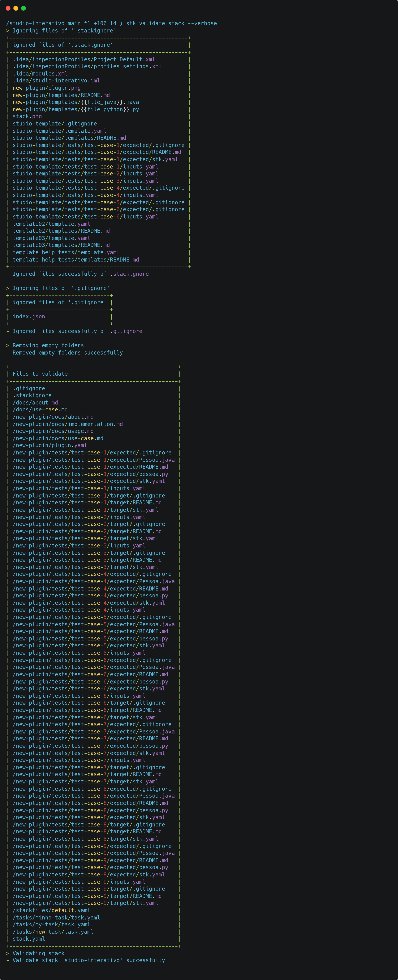Click 'studio-template/templates/README.md' entry

(69, 138)
